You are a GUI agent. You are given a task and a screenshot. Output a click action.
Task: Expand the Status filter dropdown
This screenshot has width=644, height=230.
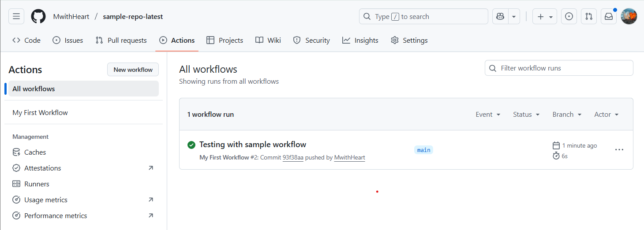coord(526,115)
